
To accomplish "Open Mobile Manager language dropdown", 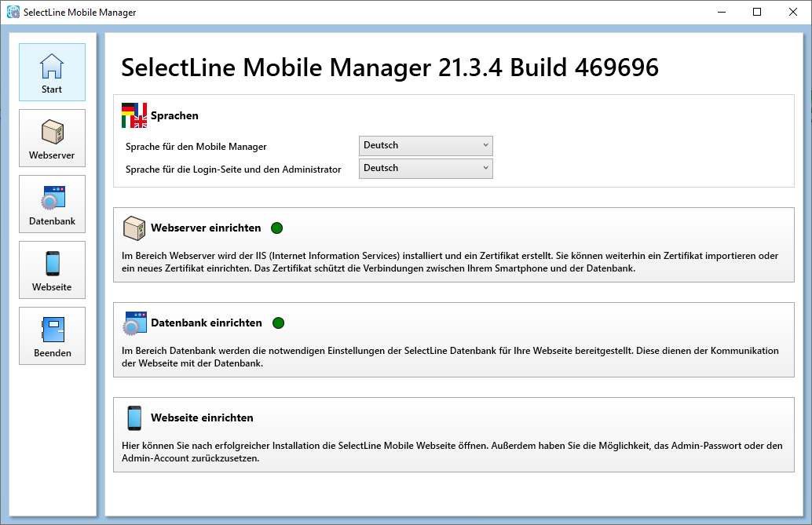I will (x=426, y=145).
